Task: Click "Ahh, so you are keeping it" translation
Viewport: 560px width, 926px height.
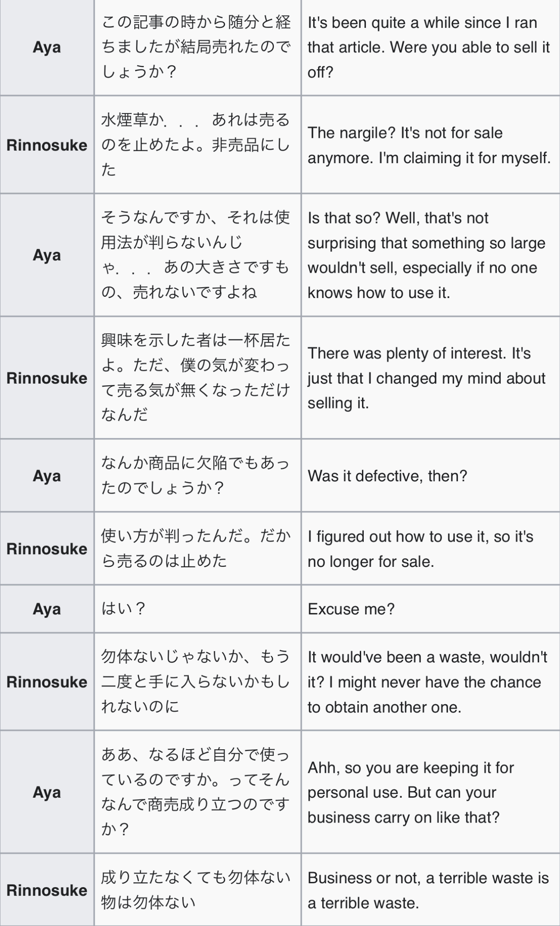Action: click(x=411, y=792)
